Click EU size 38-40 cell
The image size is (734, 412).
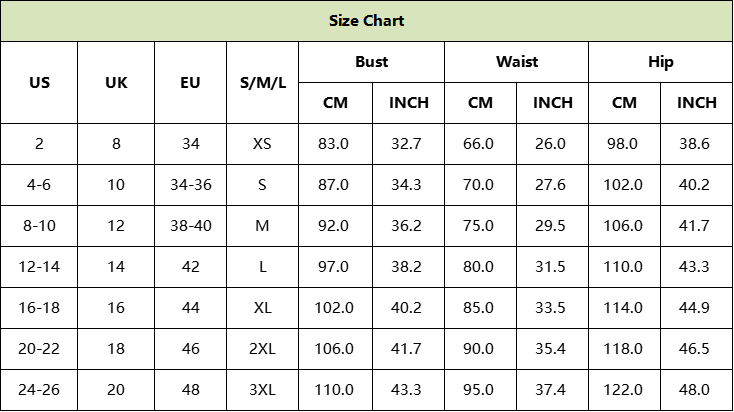pos(191,226)
